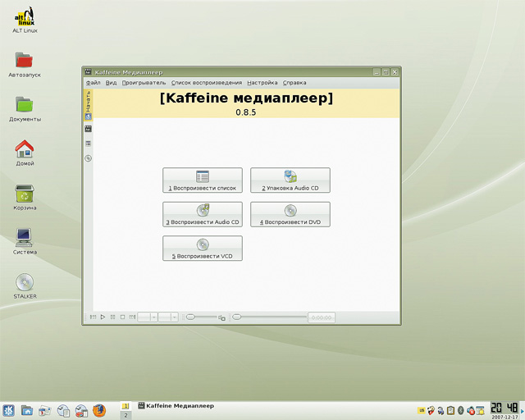
Task: Click the Kaffeine window title bar icon
Action: [x=88, y=72]
